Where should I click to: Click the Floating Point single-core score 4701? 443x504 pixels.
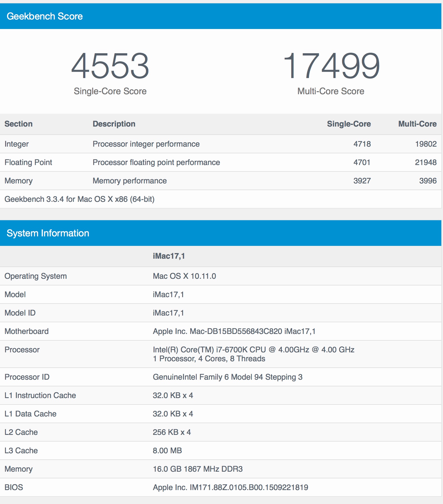pos(362,162)
